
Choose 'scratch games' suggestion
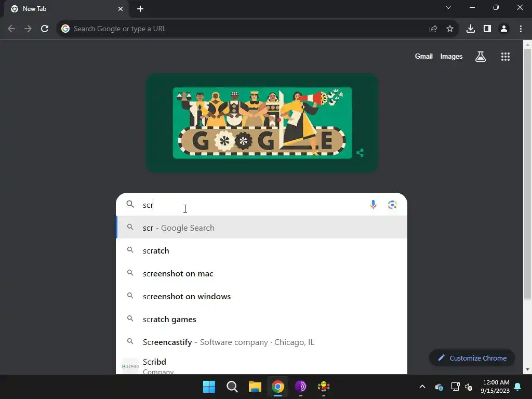(262, 320)
